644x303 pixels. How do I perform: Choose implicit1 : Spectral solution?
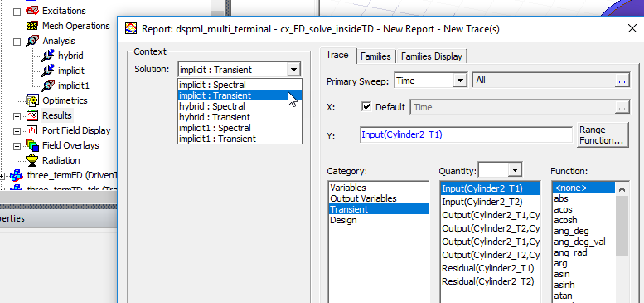coord(240,128)
